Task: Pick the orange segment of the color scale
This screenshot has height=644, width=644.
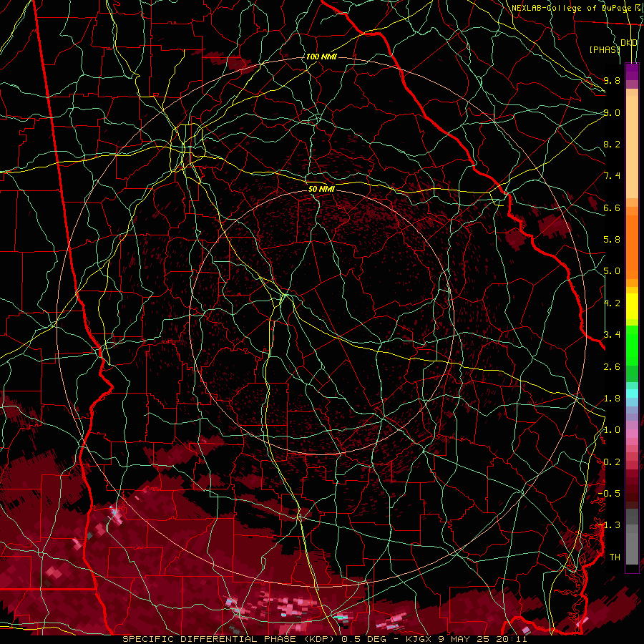Action: tap(632, 246)
